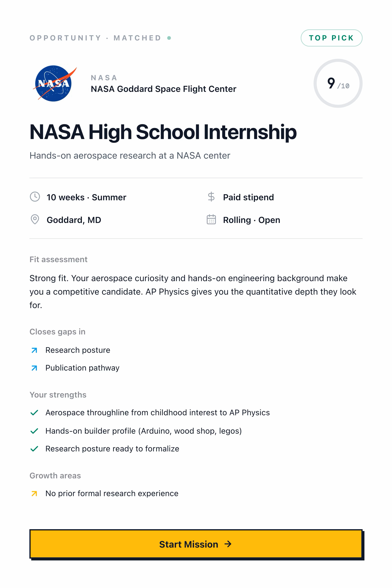
Task: Click the checkmark for Research posture ready
Action: point(34,449)
